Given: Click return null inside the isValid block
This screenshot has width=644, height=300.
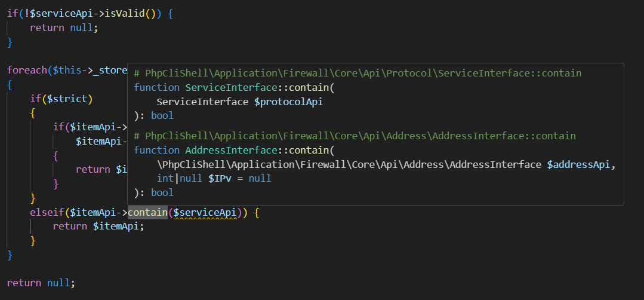Looking at the screenshot, I should (63, 27).
